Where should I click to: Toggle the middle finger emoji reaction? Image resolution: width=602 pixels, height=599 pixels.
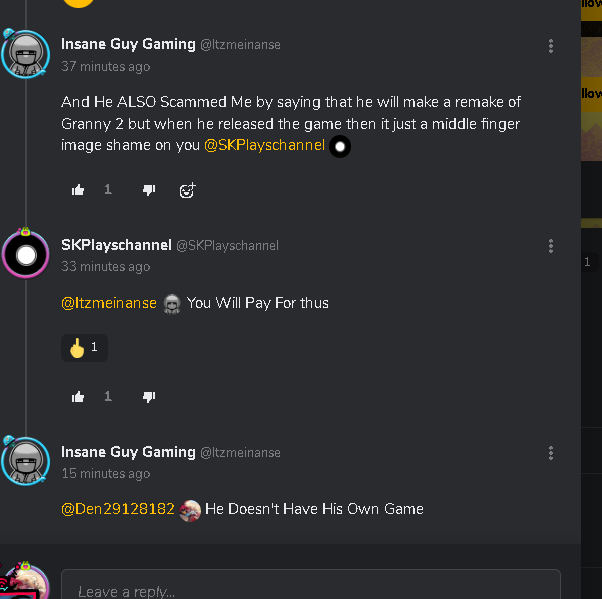click(x=84, y=348)
